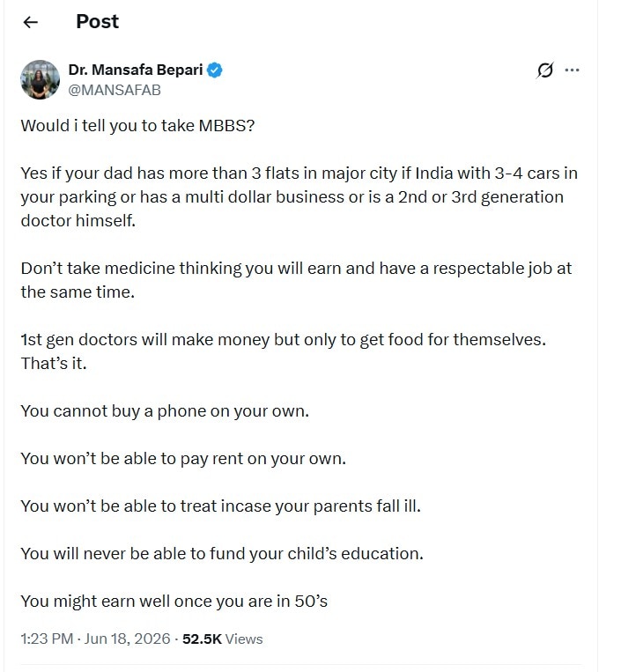Image resolution: width=621 pixels, height=672 pixels.
Task: Click the 52.5K Views count
Action: (223, 639)
